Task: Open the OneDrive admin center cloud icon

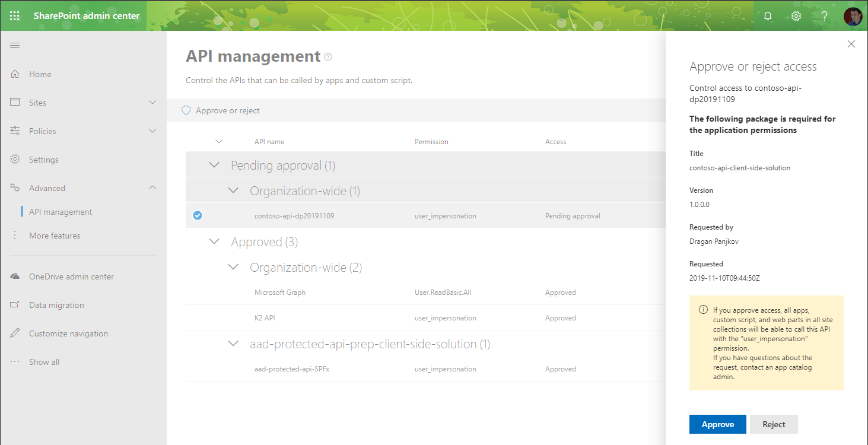Action: point(14,276)
